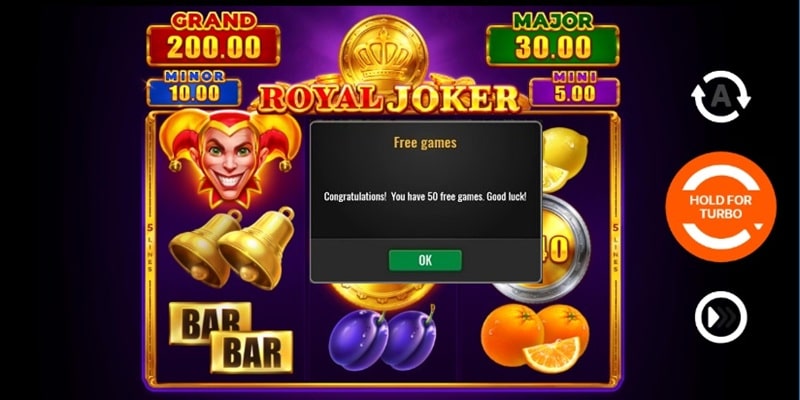Click the fast-forward double arrow icon

[x=720, y=317]
